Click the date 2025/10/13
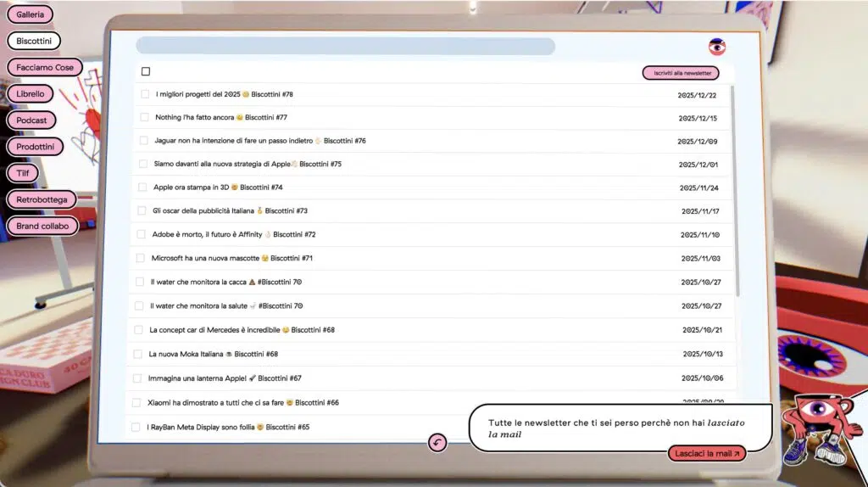Screen dimensions: 868x487 point(703,354)
